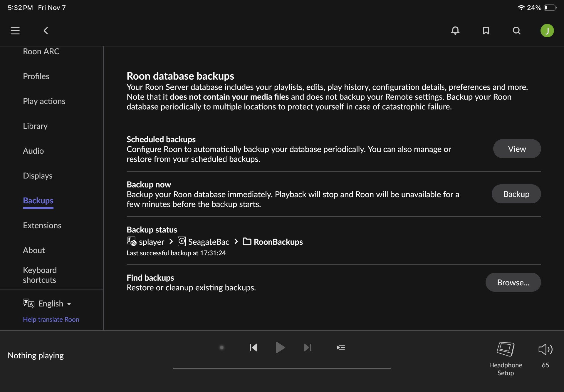Open search with the magnifier icon

tap(516, 31)
